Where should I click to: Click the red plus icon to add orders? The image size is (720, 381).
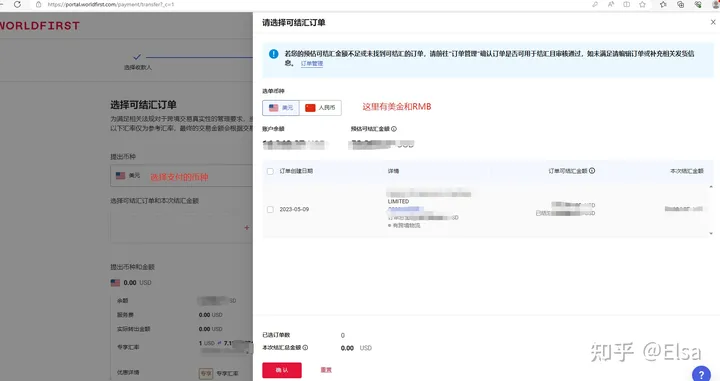click(247, 227)
